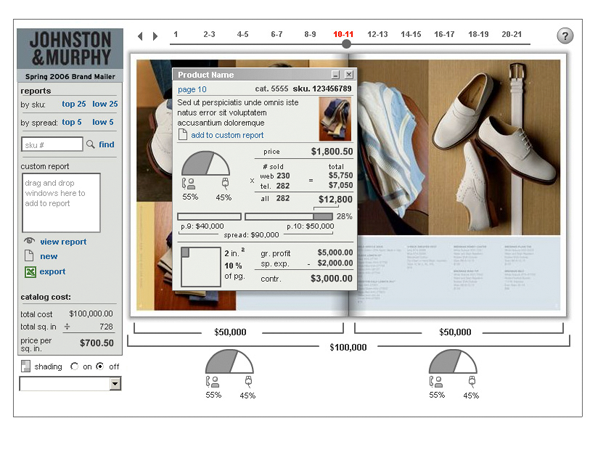Click add to custom report link
Image resolution: width=600 pixels, height=450 pixels.
(227, 135)
